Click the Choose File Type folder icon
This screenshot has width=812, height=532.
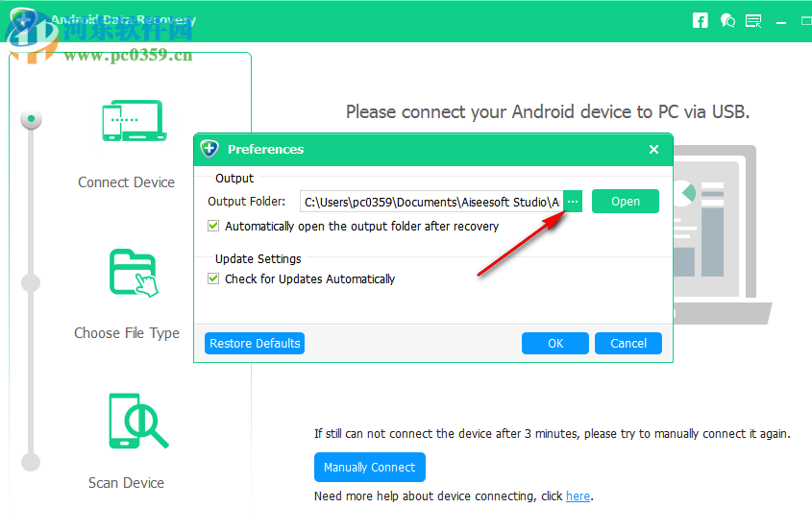click(134, 273)
